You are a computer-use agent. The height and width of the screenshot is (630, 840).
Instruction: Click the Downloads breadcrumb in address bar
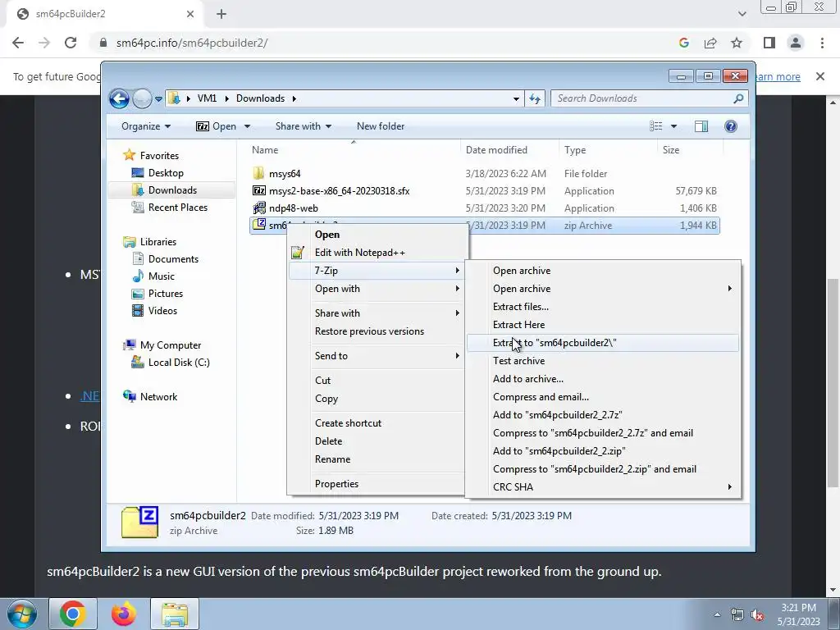[x=260, y=98]
